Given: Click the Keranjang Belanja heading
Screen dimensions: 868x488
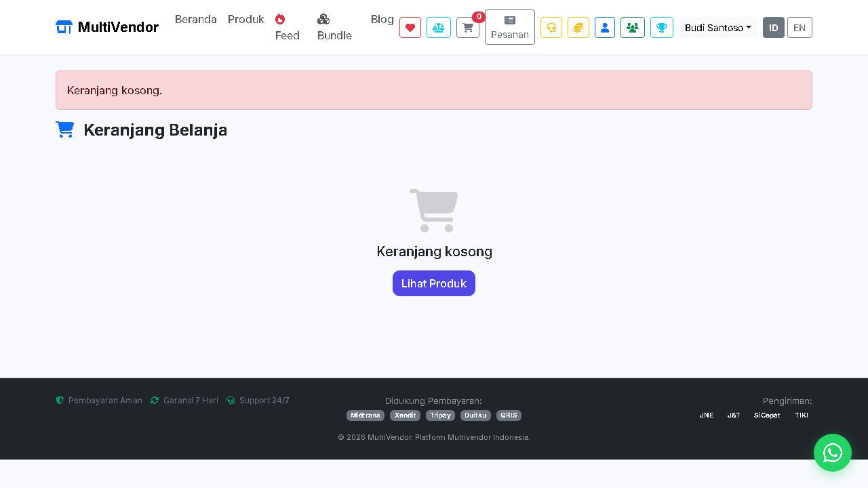Looking at the screenshot, I should pos(155,130).
